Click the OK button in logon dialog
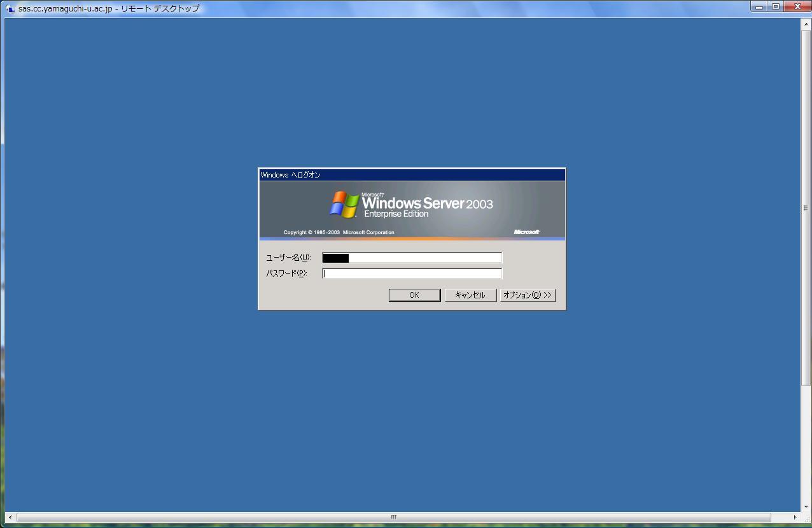The height and width of the screenshot is (528, 812). (414, 295)
